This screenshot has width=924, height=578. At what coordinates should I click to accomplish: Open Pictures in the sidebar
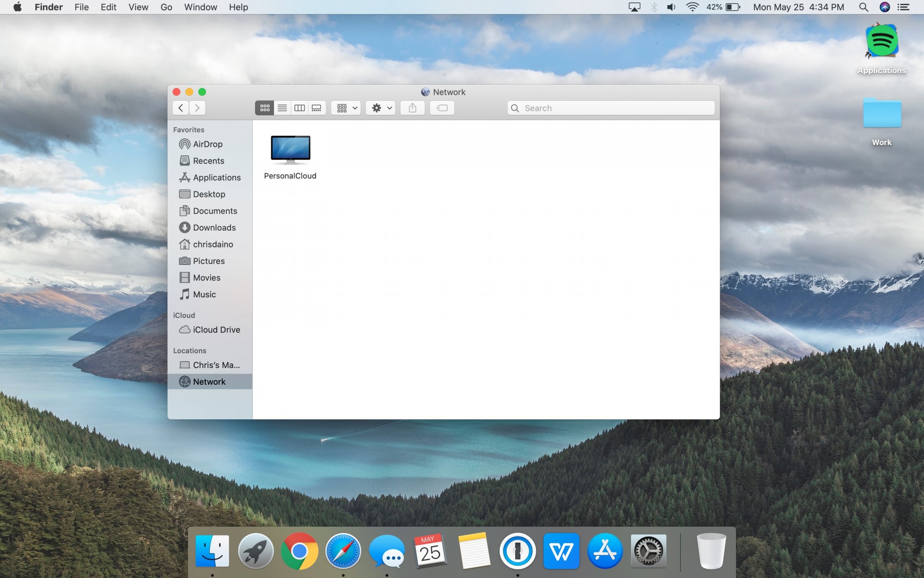(x=210, y=261)
